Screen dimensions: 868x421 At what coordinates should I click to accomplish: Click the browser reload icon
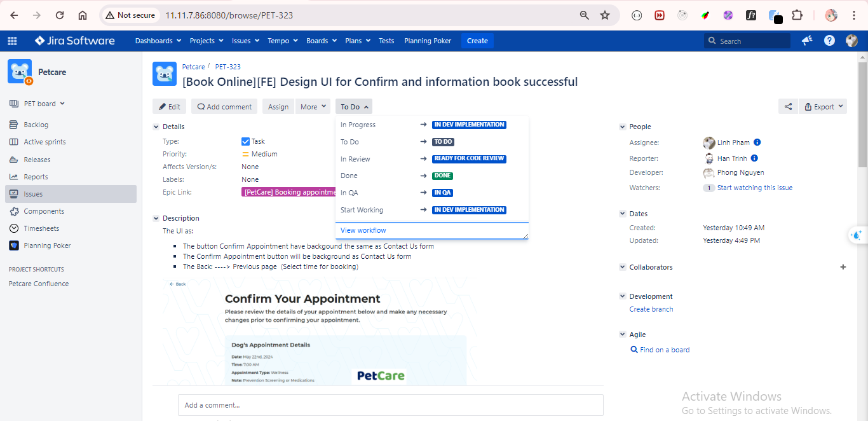pyautogui.click(x=60, y=15)
